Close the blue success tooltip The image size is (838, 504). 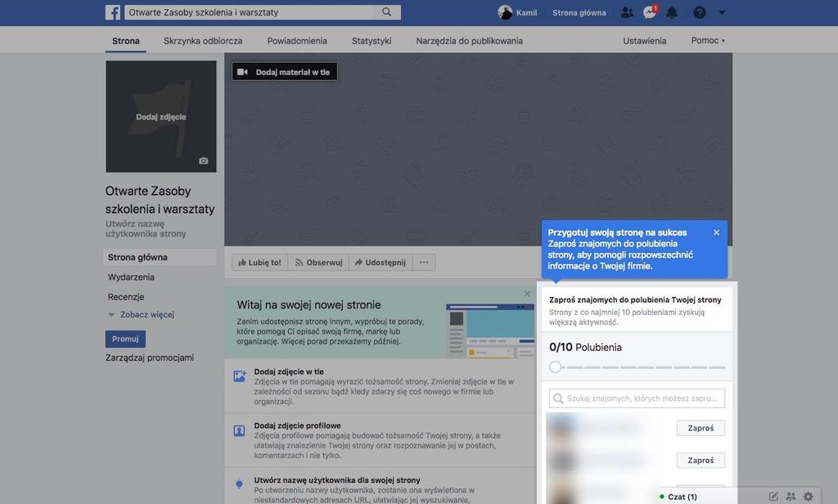coord(716,232)
